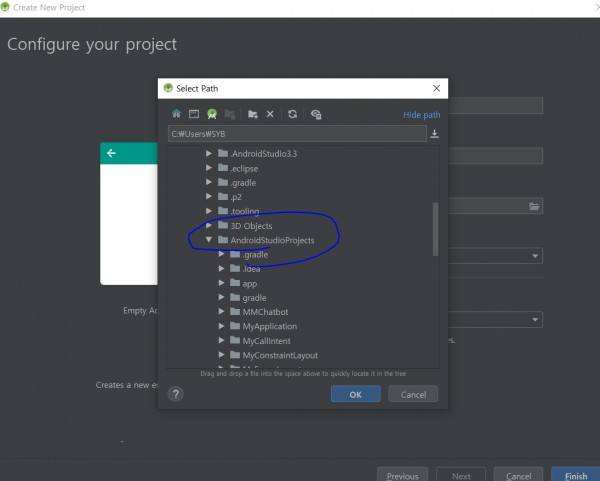The height and width of the screenshot is (481, 600).
Task: Refresh the file tree
Action: coord(293,114)
